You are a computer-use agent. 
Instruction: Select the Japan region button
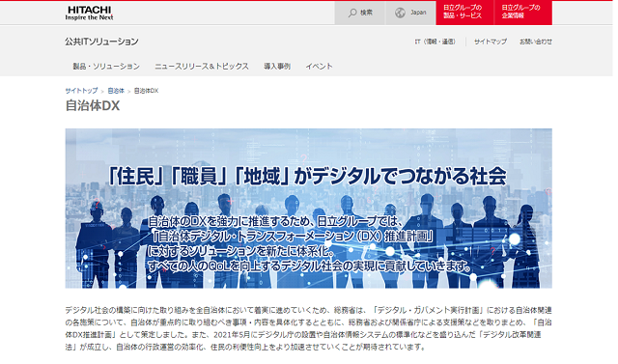[410, 13]
